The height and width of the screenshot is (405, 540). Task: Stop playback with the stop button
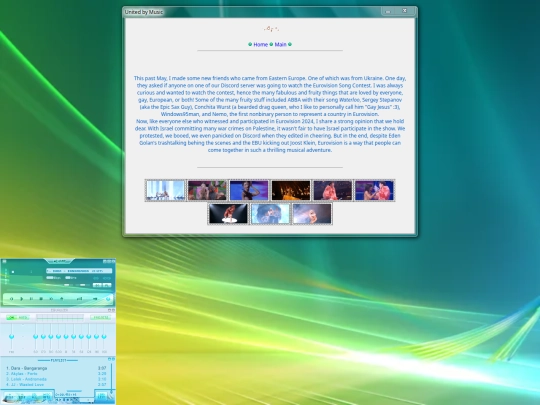coord(41,299)
